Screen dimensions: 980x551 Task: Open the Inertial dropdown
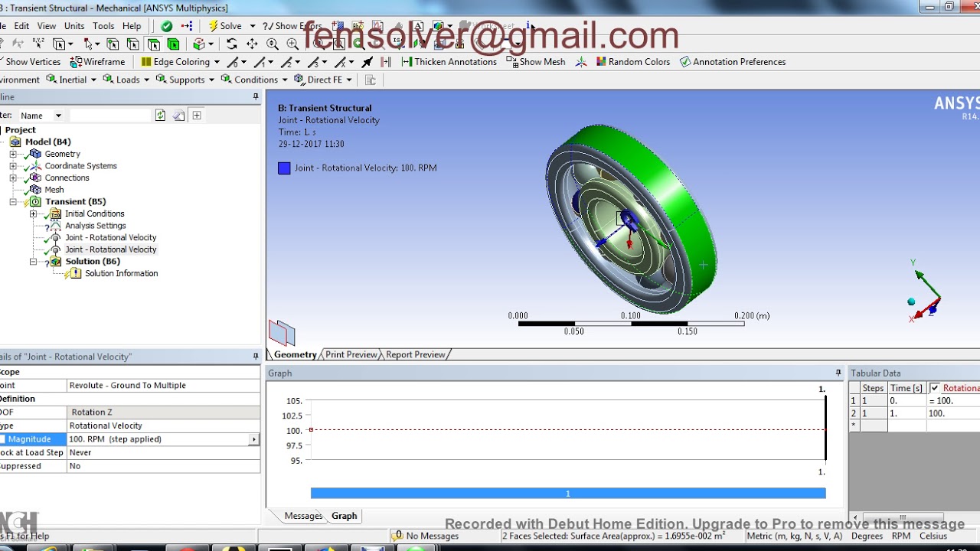[x=93, y=80]
